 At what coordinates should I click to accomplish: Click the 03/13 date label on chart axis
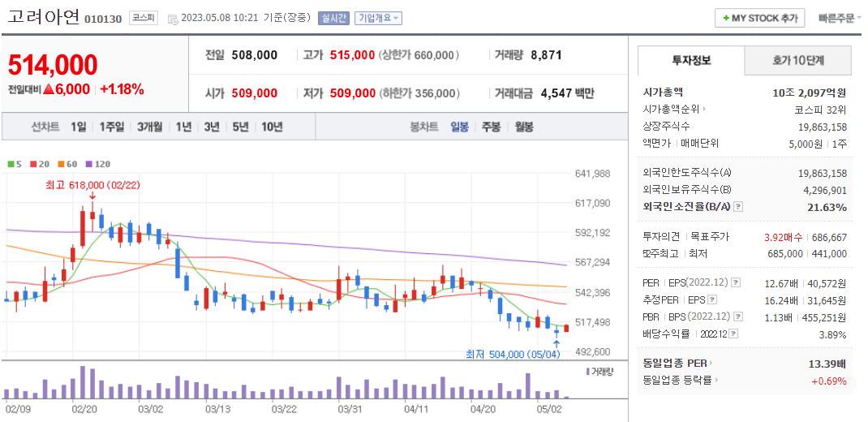click(218, 410)
